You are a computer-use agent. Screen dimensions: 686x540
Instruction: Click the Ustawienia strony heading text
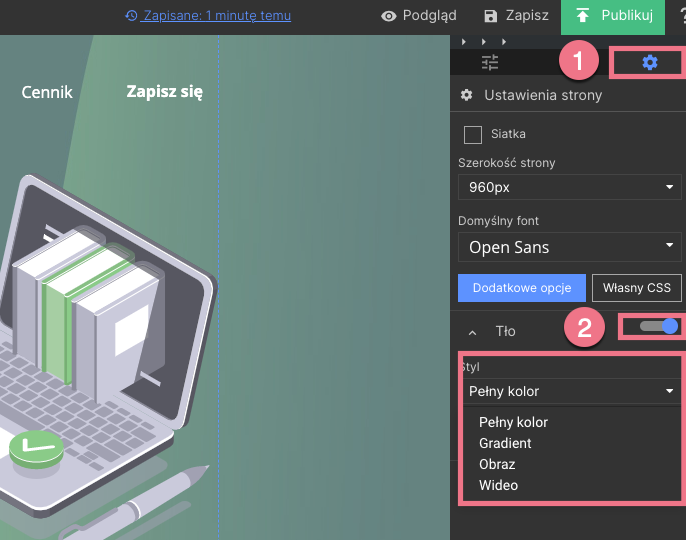click(543, 95)
